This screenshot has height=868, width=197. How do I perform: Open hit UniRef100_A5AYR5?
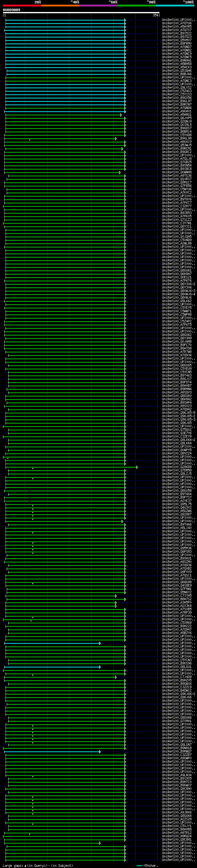(x=177, y=26)
